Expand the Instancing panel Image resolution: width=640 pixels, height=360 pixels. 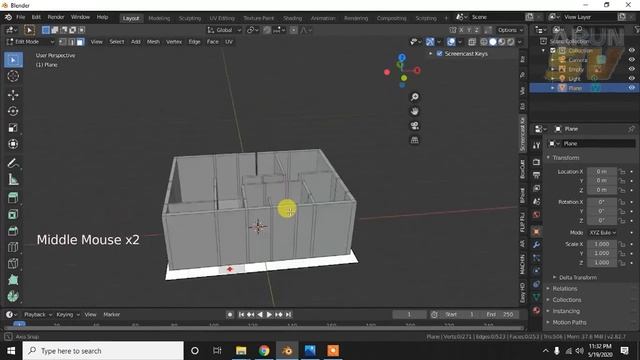click(566, 311)
